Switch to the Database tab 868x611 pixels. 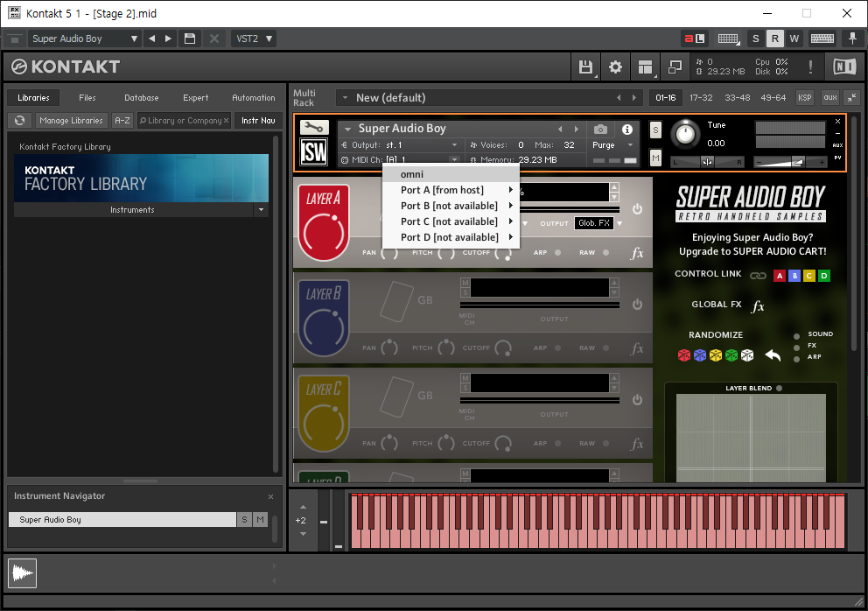point(141,98)
